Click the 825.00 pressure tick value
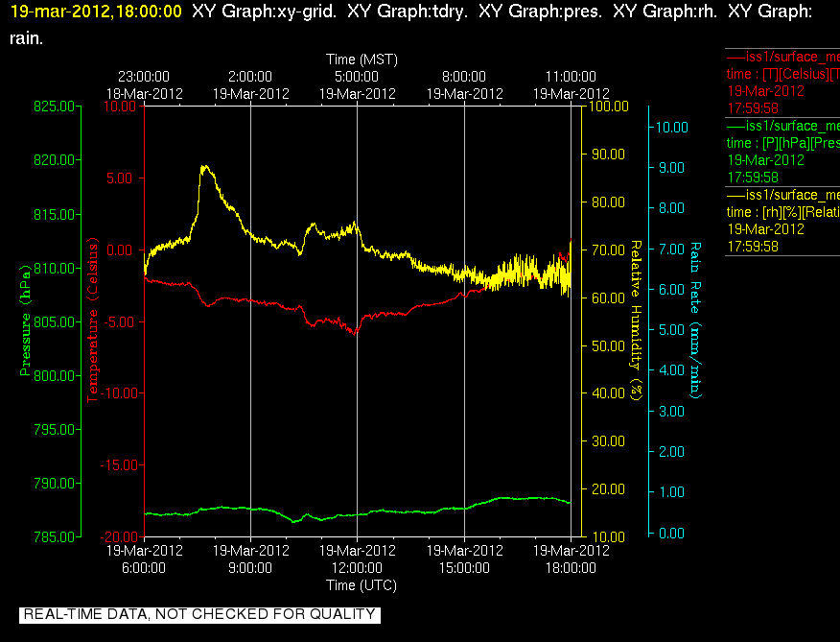 click(x=54, y=107)
